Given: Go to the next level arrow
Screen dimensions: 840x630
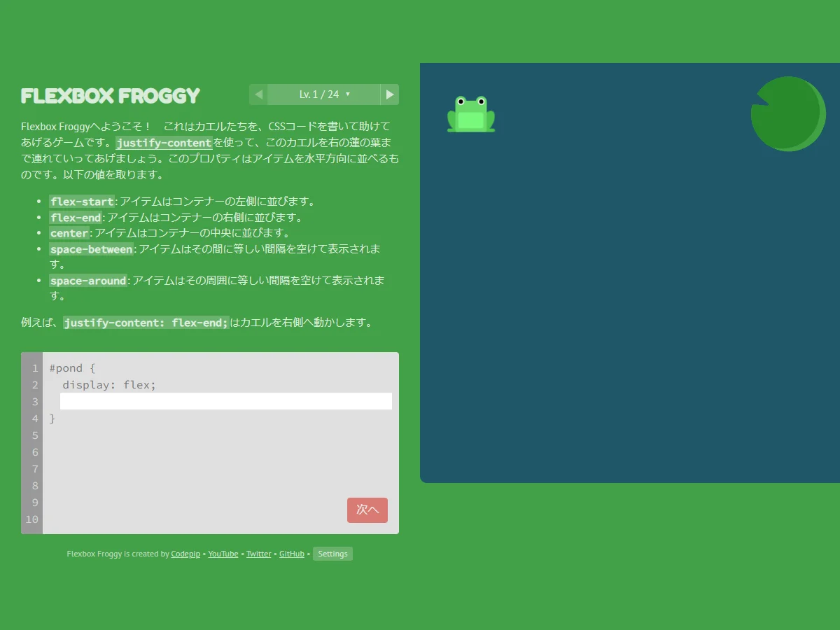Looking at the screenshot, I should (x=390, y=94).
